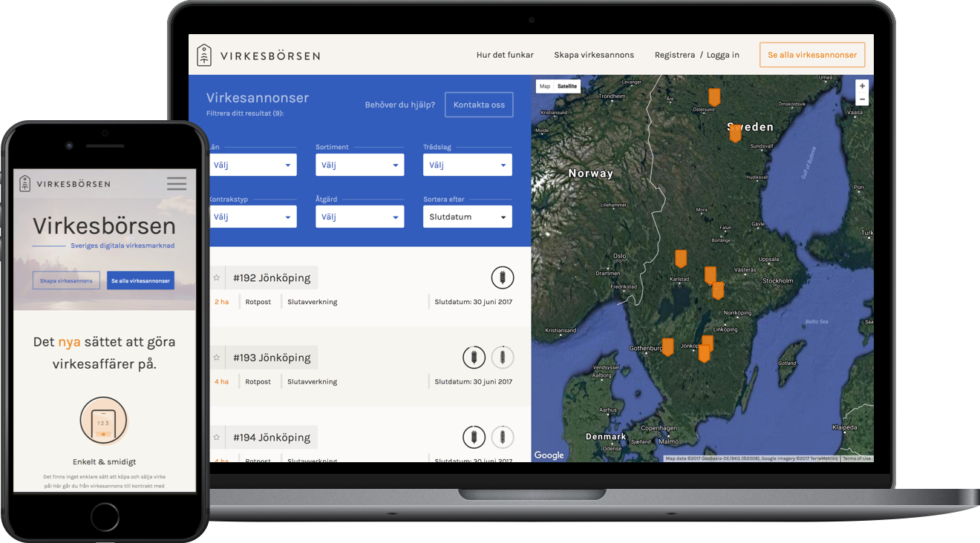Screen dimensions: 980x543
Task: Click Se alla virkesannonser in the laptop header
Action: click(811, 55)
